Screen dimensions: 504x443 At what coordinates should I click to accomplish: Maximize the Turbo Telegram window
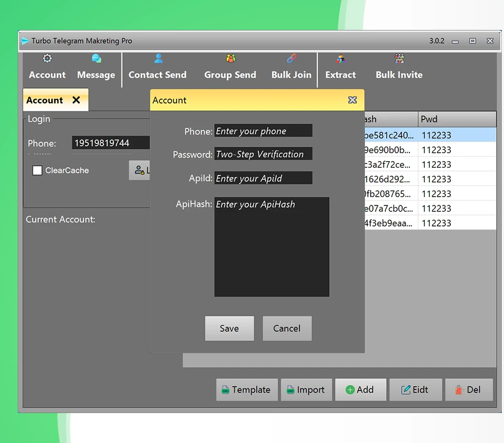click(x=472, y=41)
